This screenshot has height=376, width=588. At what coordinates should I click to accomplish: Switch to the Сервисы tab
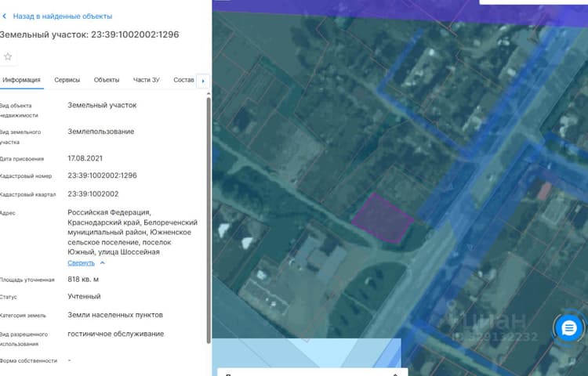tap(67, 80)
